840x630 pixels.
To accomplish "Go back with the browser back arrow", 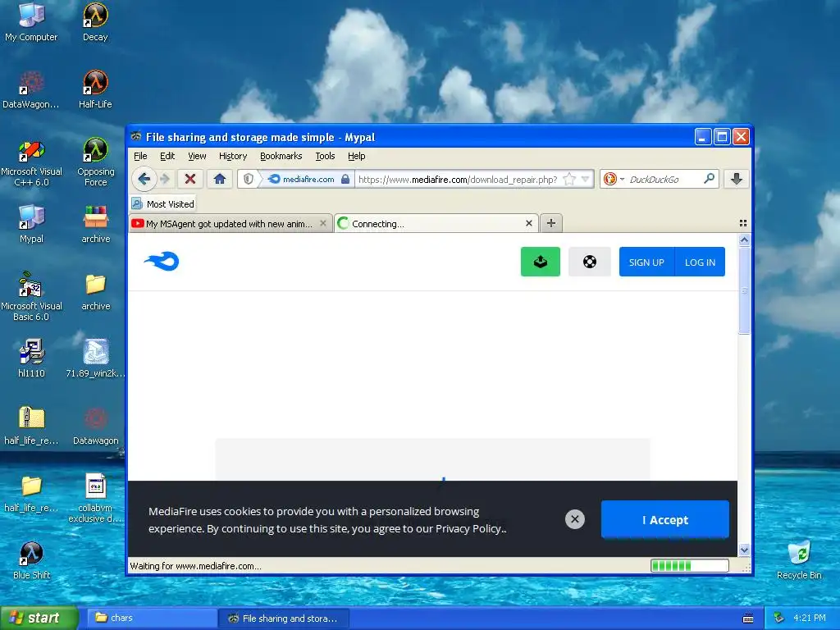I will 144,179.
